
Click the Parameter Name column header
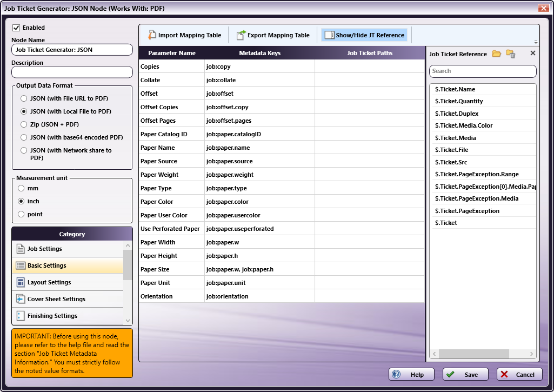[x=172, y=53]
